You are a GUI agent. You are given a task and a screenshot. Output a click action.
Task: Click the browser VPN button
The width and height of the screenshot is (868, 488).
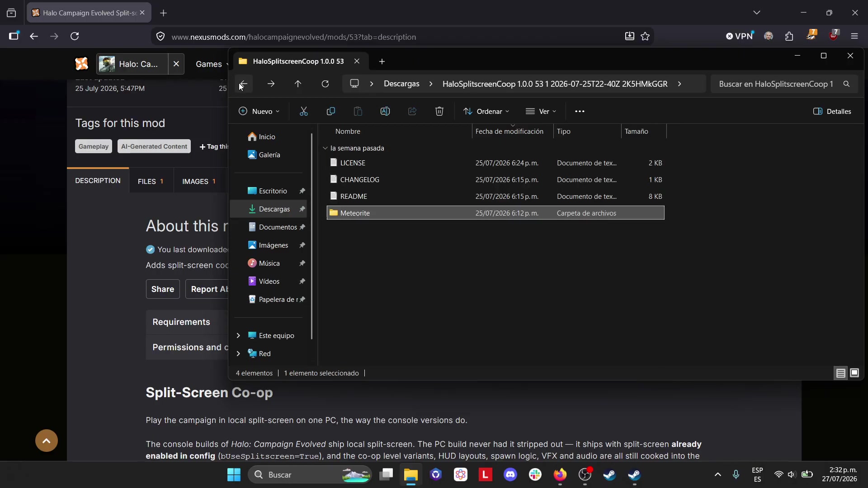(x=740, y=36)
